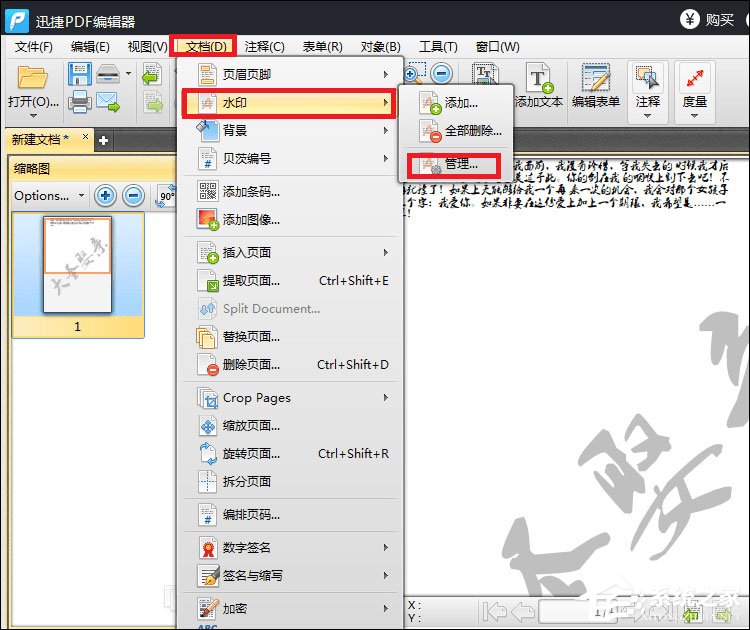Viewport: 750px width, 630px height.
Task: Switch to the 新建文档 tab
Action: tap(40, 140)
